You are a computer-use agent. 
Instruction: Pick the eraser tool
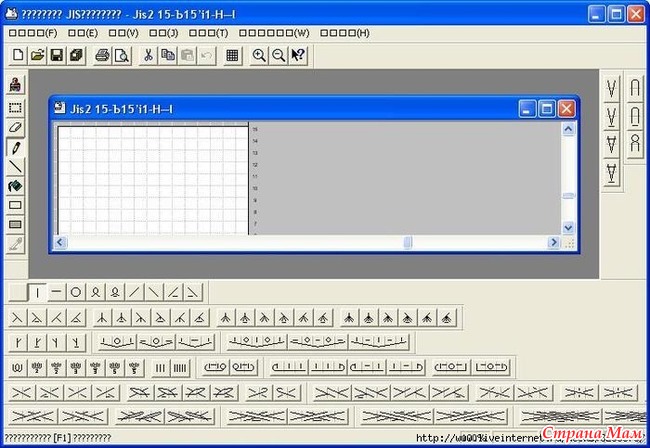[15, 128]
